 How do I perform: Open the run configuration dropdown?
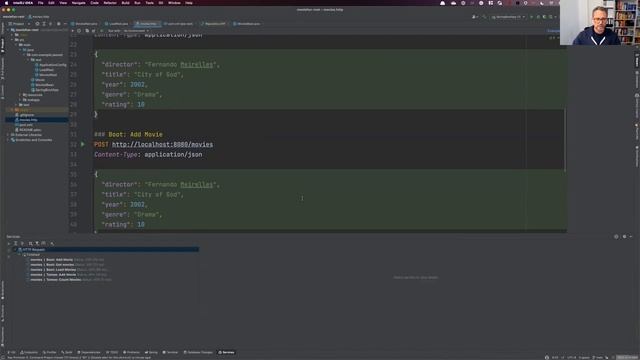[x=509, y=17]
